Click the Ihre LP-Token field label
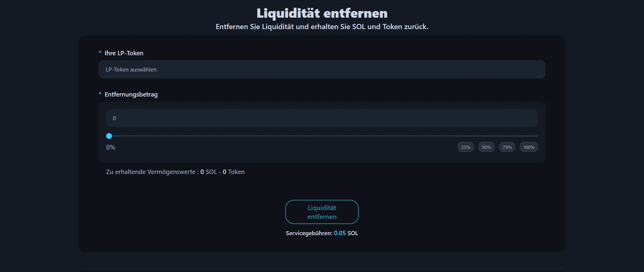The image size is (644, 272). pyautogui.click(x=124, y=53)
